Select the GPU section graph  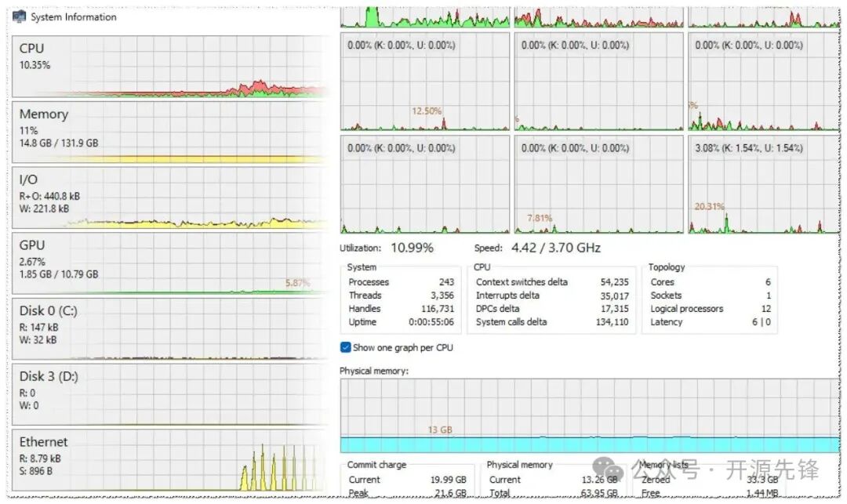pos(169,263)
